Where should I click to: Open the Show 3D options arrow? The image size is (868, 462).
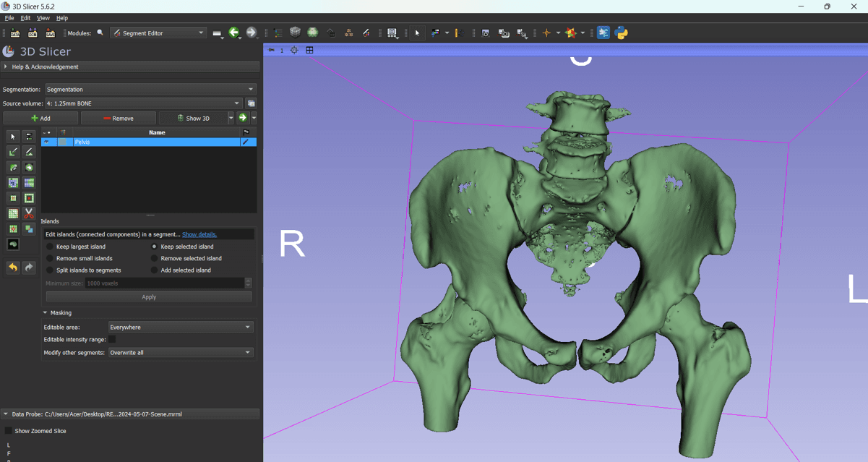coord(231,118)
